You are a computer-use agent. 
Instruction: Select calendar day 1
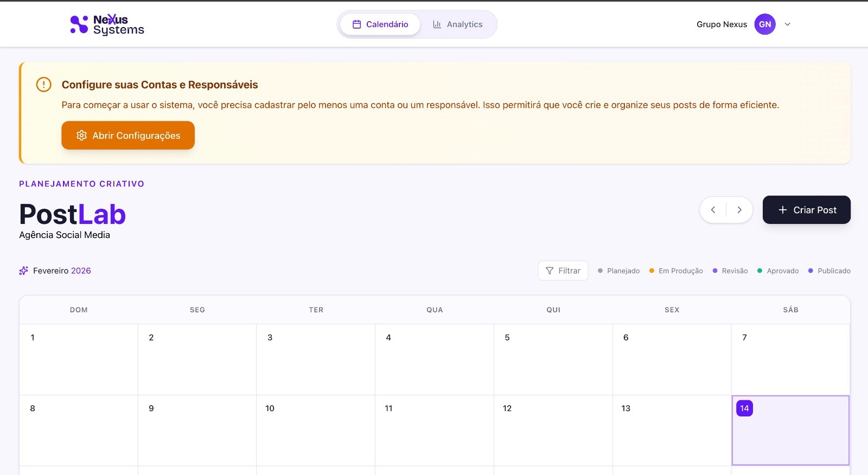click(79, 360)
